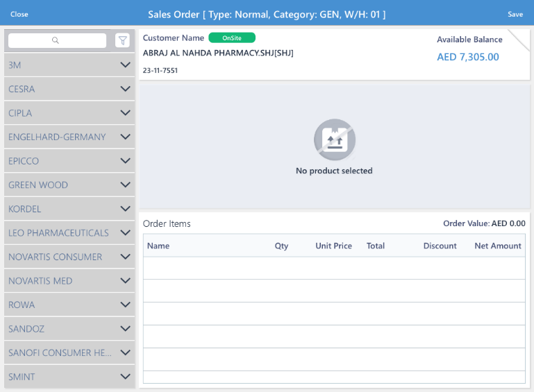This screenshot has width=534, height=392.
Task: Click customer code 23-11-7551
Action: pyautogui.click(x=160, y=71)
